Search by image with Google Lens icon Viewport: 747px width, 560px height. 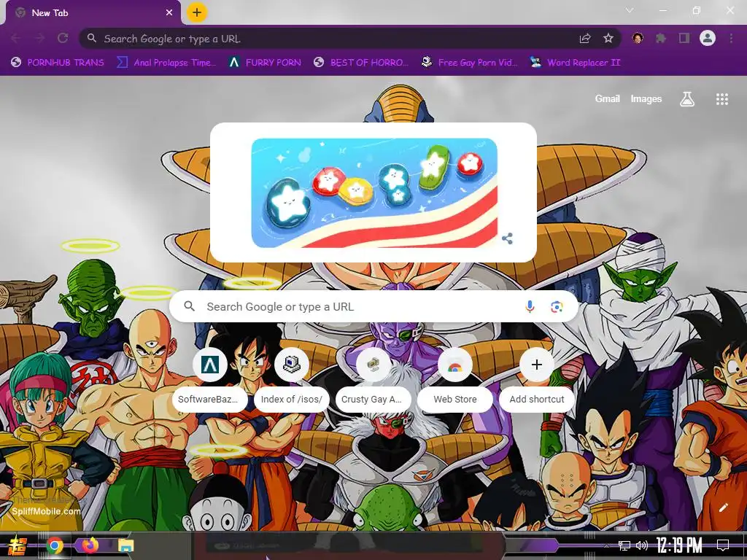point(557,307)
